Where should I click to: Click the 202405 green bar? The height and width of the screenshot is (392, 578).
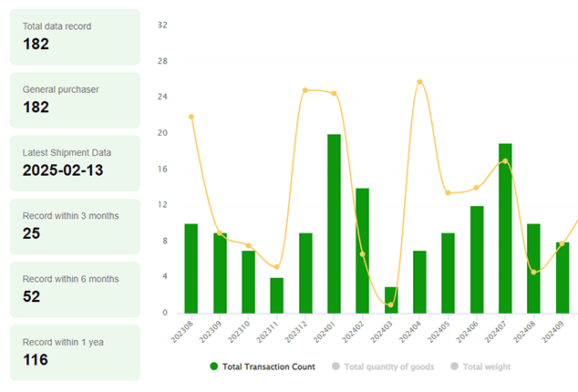coord(448,273)
